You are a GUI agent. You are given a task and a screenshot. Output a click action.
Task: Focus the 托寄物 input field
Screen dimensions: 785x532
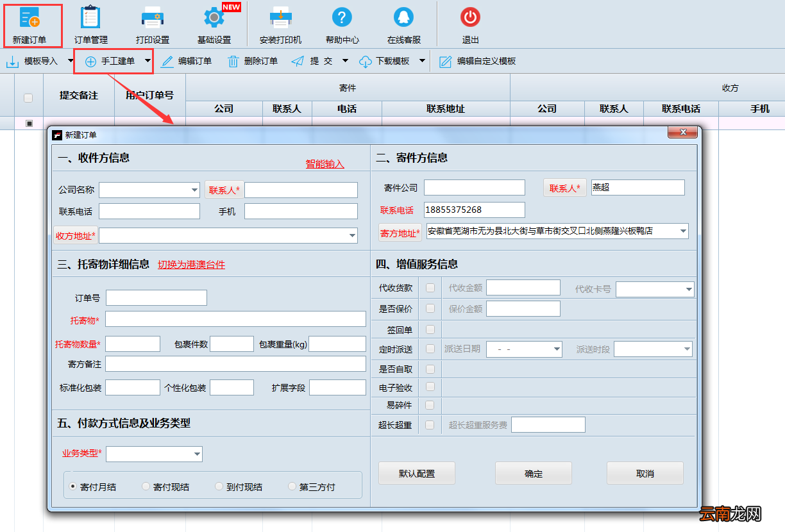pos(236,319)
